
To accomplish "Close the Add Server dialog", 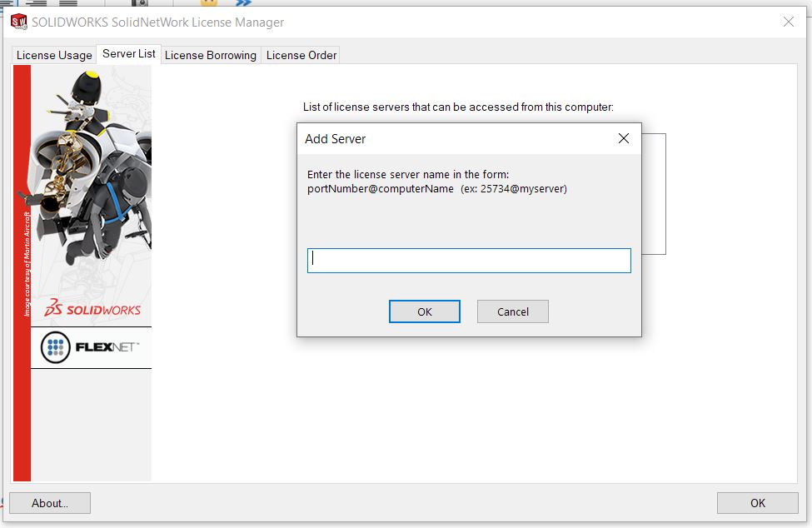I will point(624,138).
